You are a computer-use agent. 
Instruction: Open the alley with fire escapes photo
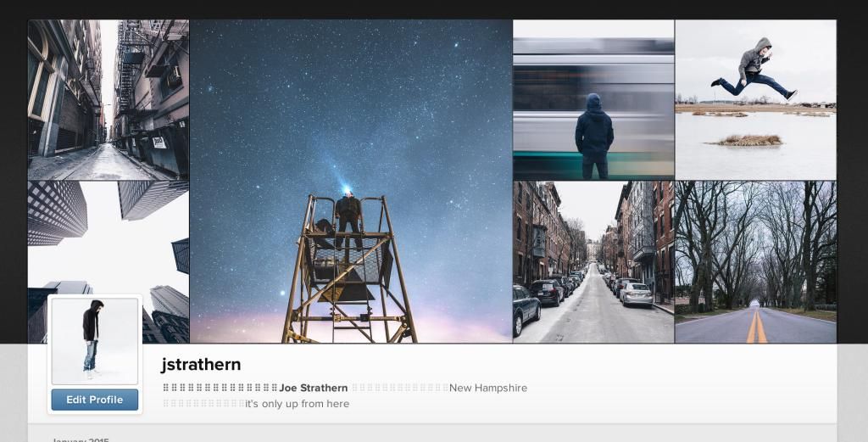[x=108, y=100]
